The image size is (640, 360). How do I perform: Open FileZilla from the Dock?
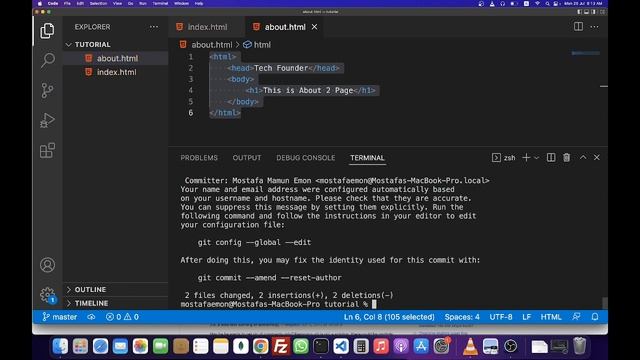281,346
